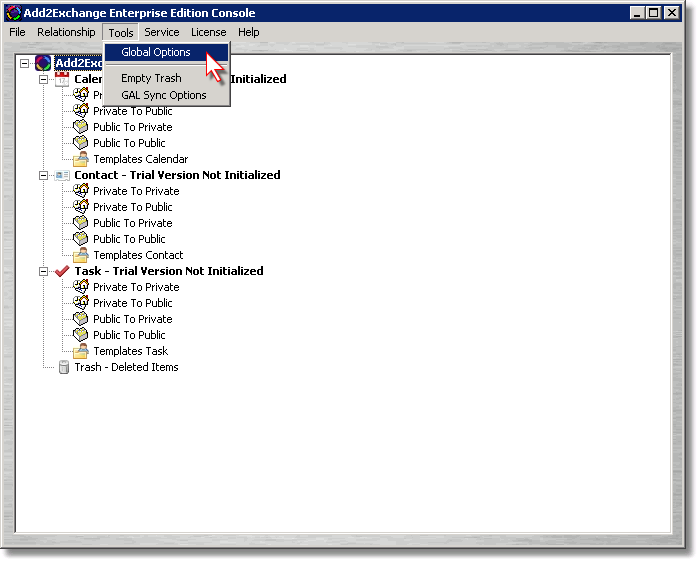
Task: Open the Service menu
Action: 162,33
